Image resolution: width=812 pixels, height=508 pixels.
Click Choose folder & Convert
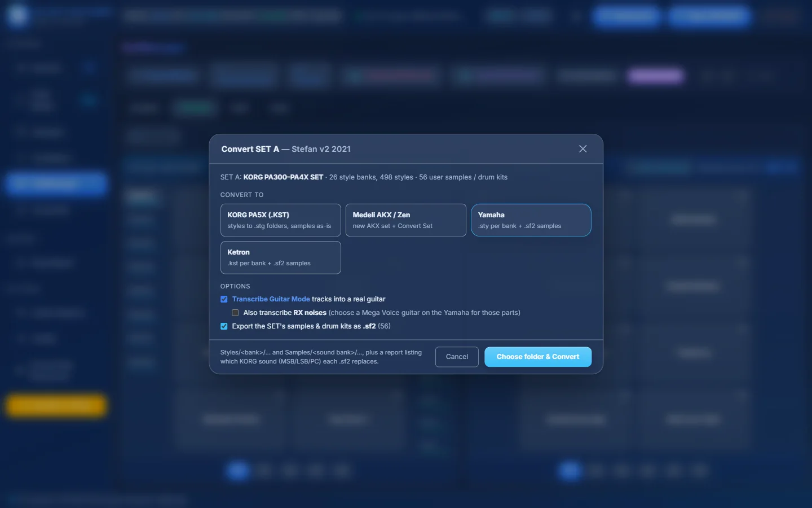pyautogui.click(x=538, y=357)
